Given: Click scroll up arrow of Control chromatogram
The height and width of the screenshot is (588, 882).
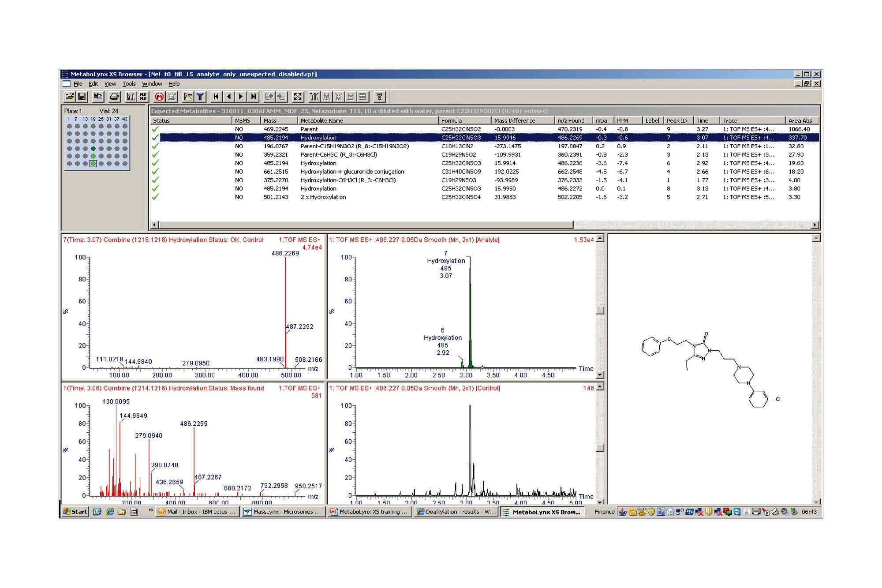Looking at the screenshot, I should click(x=600, y=387).
